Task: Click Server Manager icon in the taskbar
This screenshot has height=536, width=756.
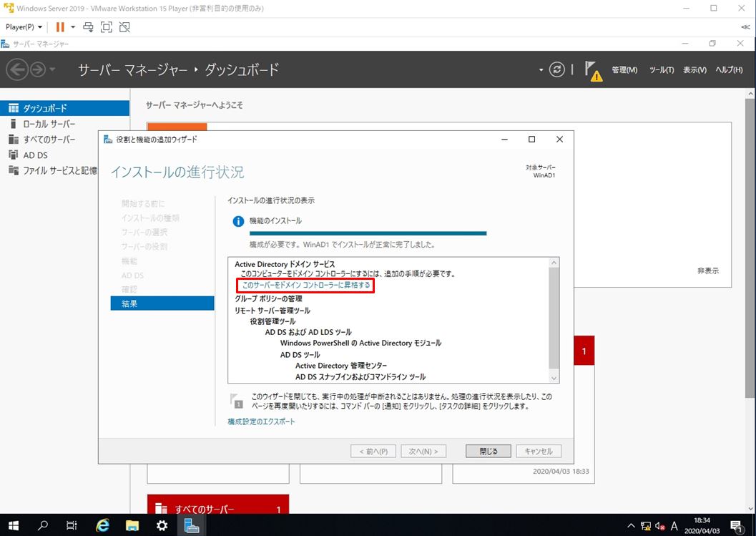Action: coord(192,525)
